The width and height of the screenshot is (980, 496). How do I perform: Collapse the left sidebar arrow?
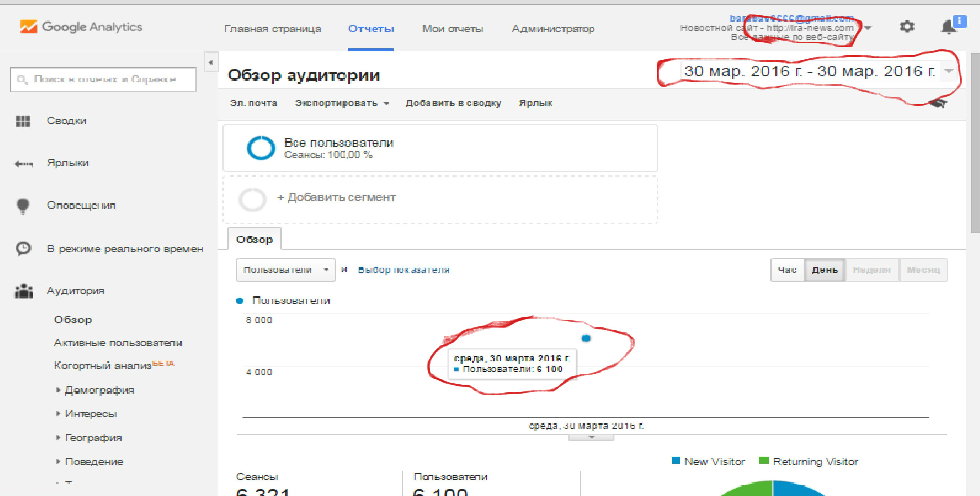point(211,62)
